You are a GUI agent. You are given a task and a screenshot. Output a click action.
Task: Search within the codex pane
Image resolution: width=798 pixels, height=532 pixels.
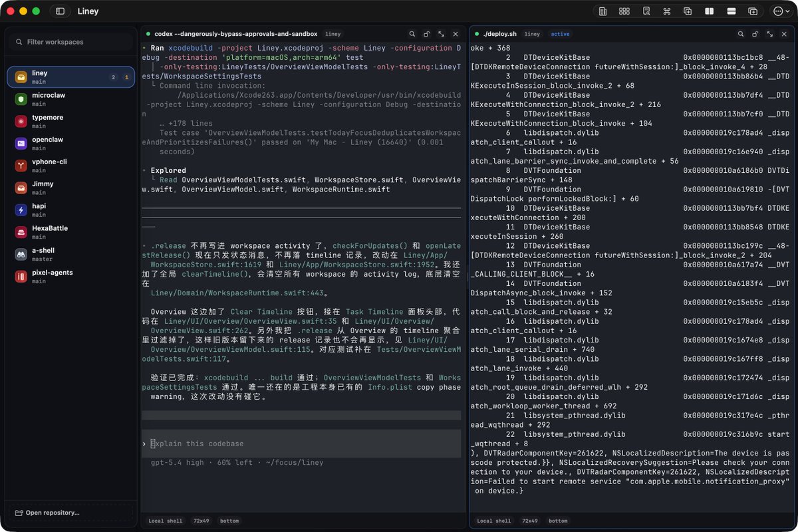coord(412,34)
